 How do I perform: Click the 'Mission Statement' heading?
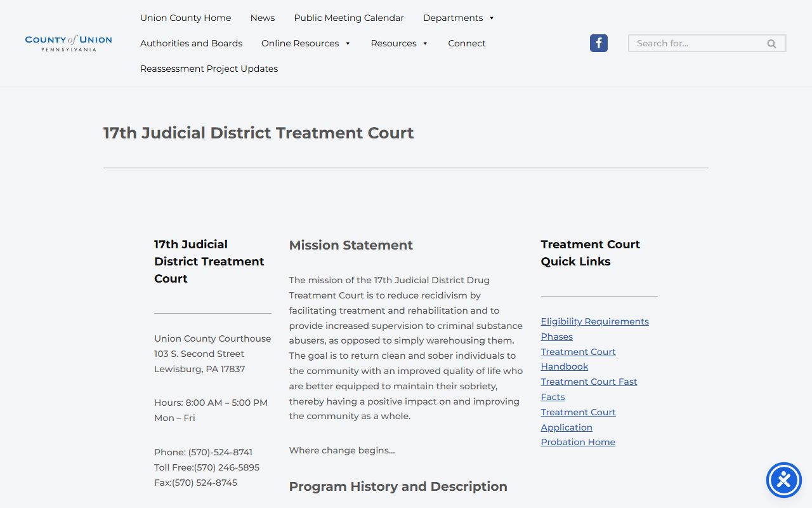click(351, 245)
